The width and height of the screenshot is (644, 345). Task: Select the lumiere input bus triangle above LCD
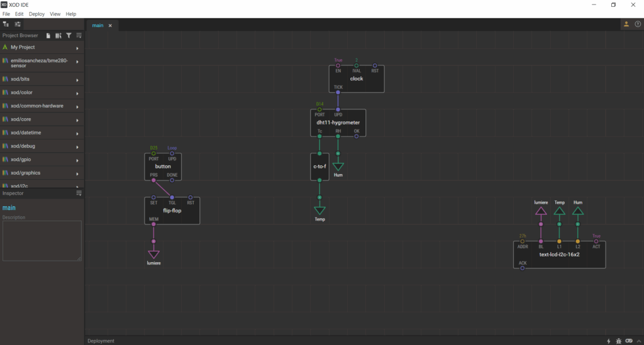tap(541, 211)
